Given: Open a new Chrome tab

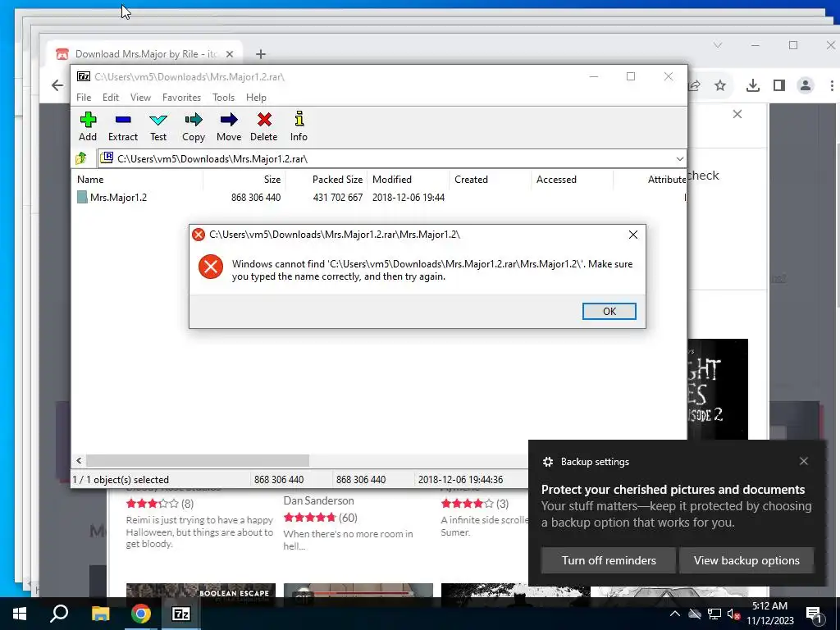Looking at the screenshot, I should [260, 54].
